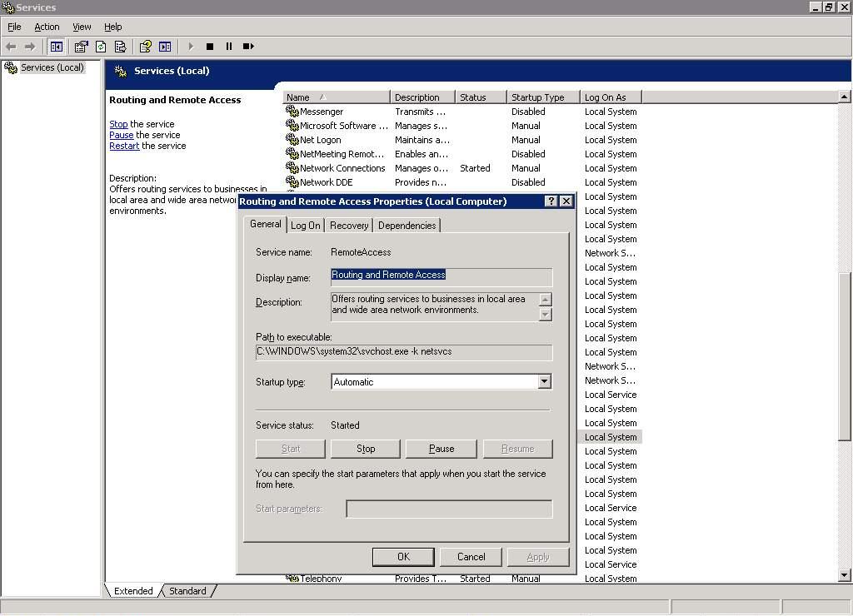Open the Startup type dropdown
This screenshot has width=853, height=616.
click(x=544, y=381)
